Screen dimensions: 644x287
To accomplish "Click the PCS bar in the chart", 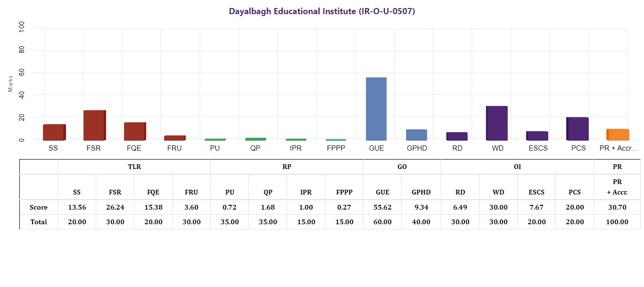I will point(578,128).
